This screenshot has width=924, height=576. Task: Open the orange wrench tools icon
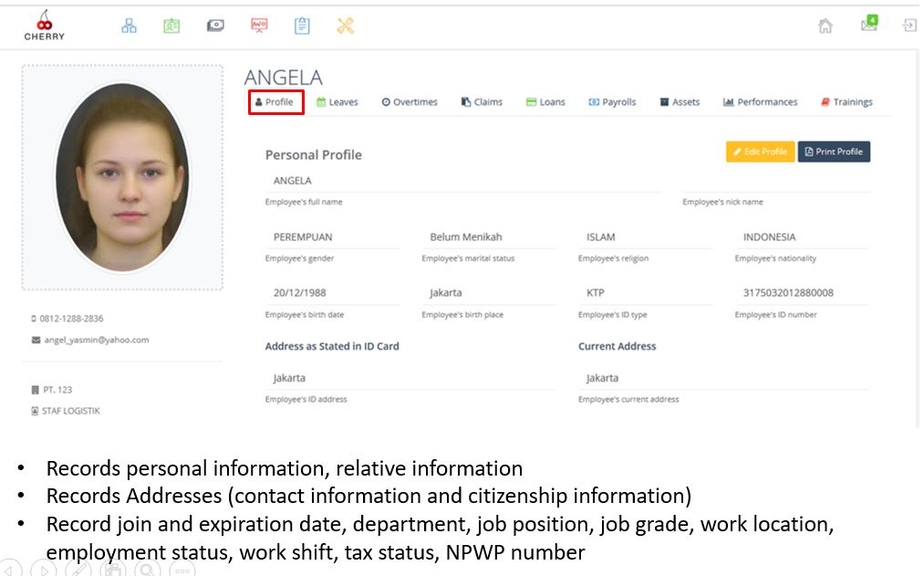pos(345,26)
